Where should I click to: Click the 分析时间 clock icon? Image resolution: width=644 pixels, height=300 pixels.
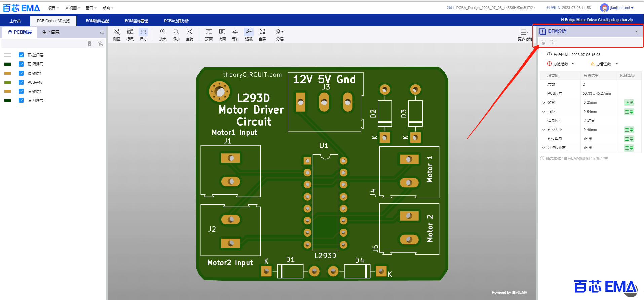tap(549, 54)
